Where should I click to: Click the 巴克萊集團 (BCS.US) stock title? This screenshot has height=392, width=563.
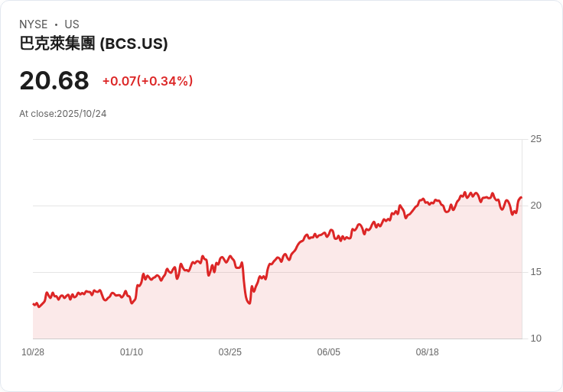pyautogui.click(x=93, y=44)
